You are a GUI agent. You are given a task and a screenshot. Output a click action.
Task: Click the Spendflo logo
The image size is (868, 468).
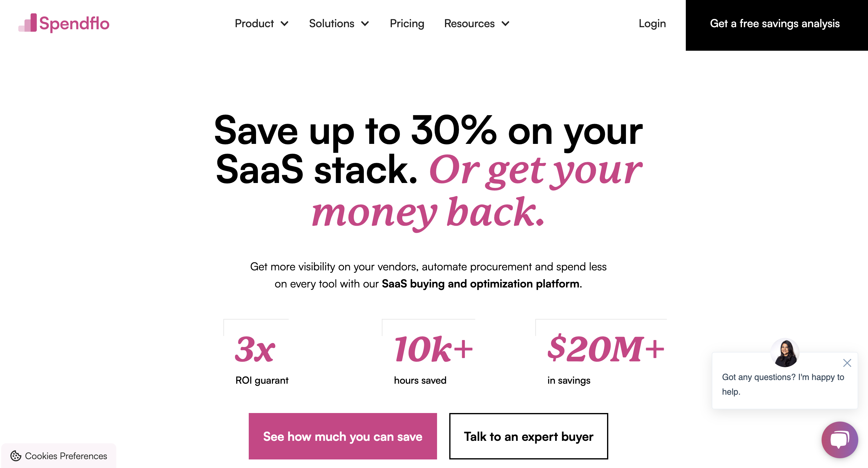[64, 23]
